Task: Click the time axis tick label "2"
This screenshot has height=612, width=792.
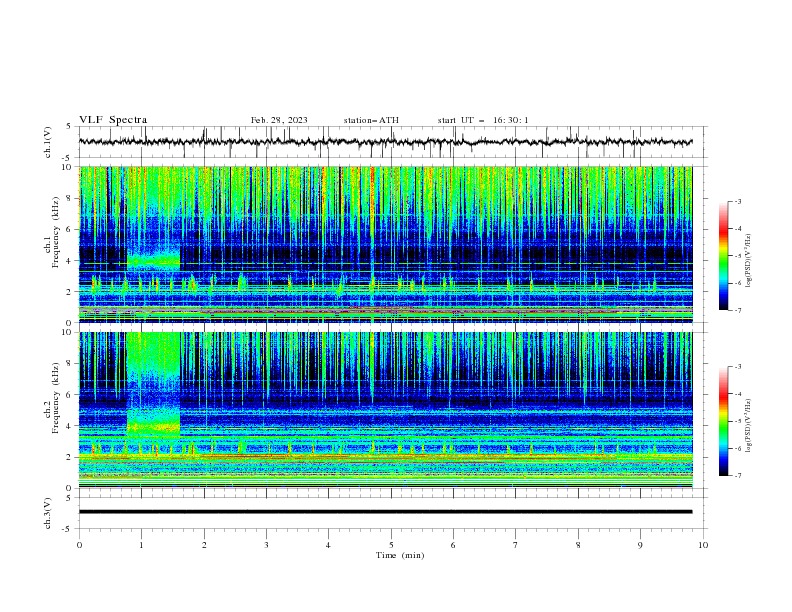Action: coord(204,545)
